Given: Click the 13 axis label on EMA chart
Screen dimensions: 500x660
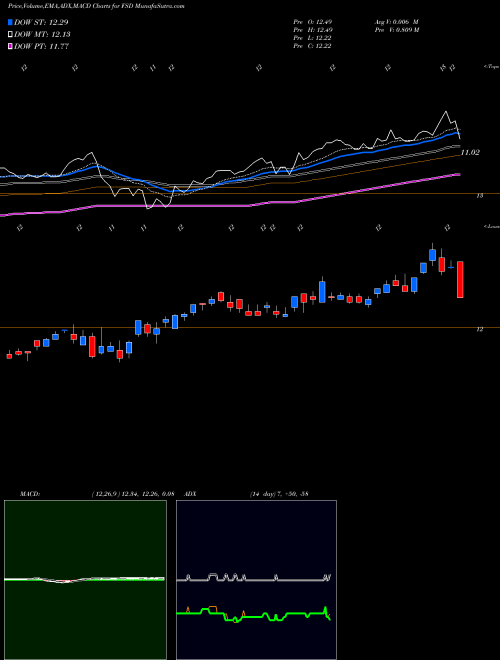Looking at the screenshot, I should tap(480, 196).
